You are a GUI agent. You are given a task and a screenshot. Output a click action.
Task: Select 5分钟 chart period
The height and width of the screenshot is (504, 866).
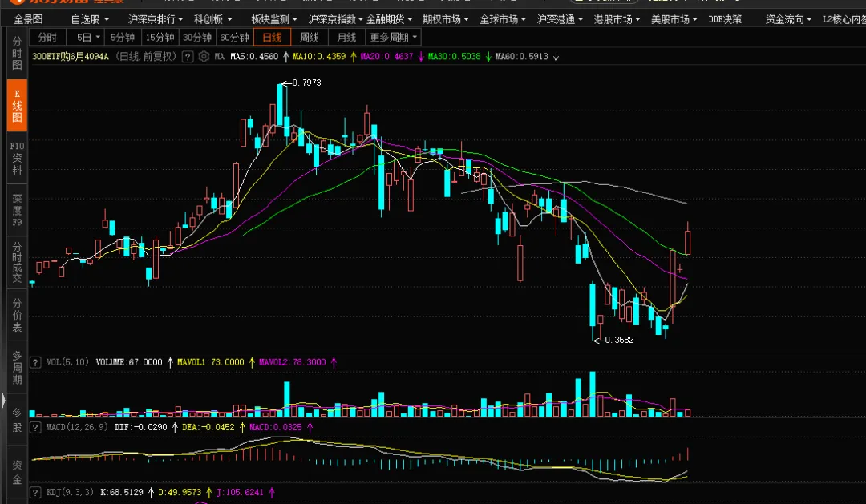(123, 38)
